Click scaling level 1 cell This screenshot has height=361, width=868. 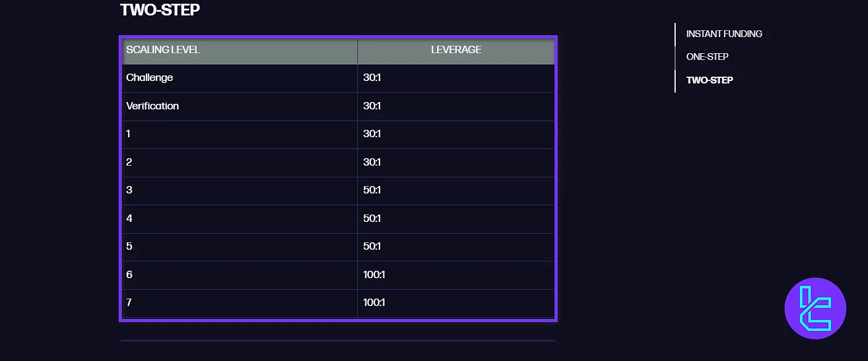click(x=129, y=134)
